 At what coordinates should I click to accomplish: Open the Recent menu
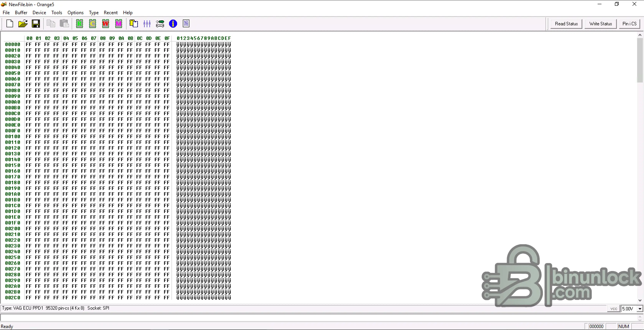click(x=111, y=12)
